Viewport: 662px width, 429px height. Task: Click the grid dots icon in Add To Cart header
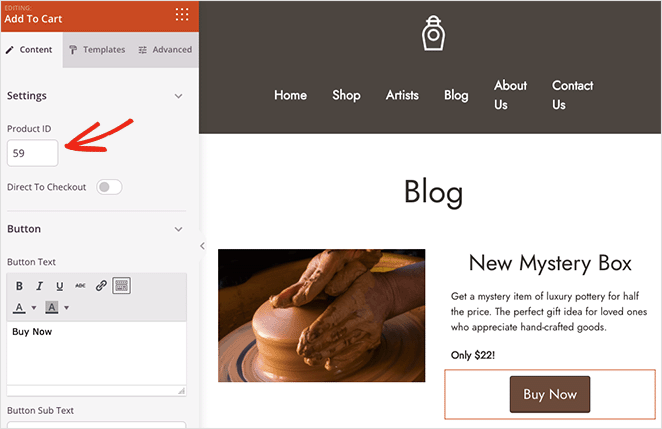point(181,14)
